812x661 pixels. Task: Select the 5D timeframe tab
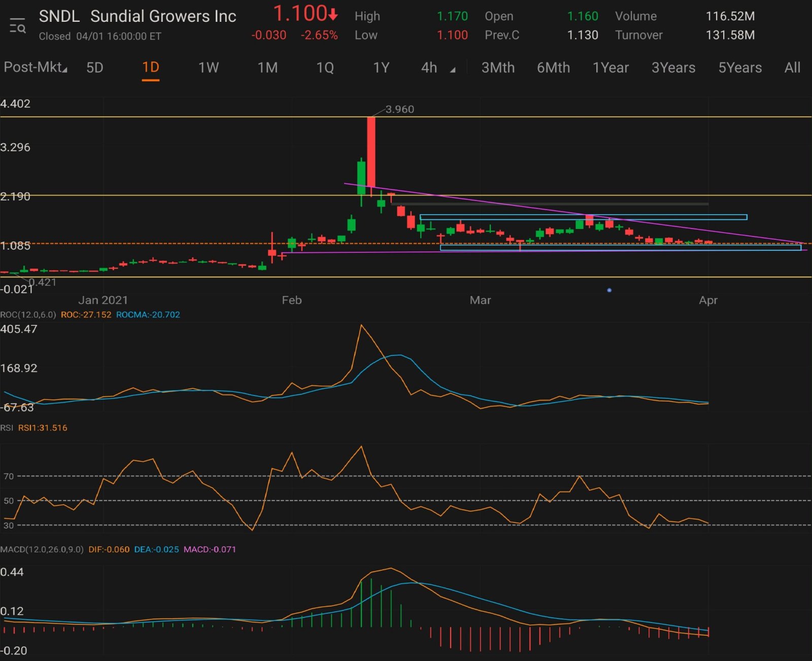pyautogui.click(x=95, y=68)
